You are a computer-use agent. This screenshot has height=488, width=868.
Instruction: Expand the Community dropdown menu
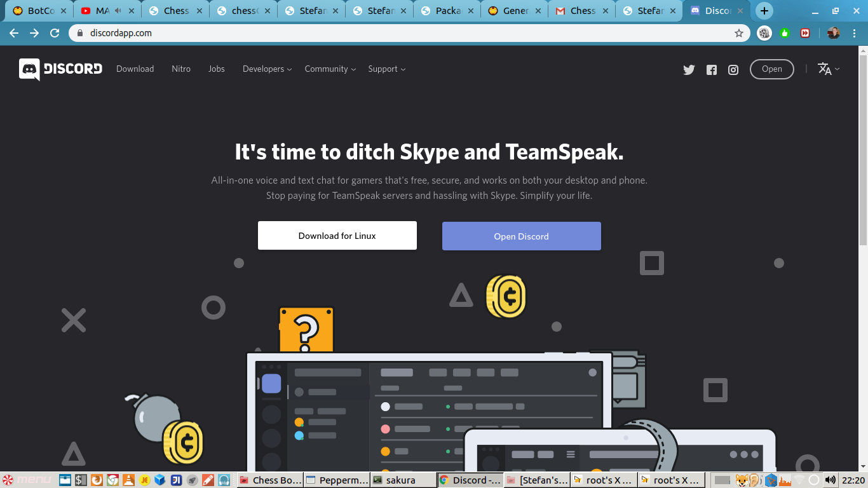point(330,69)
